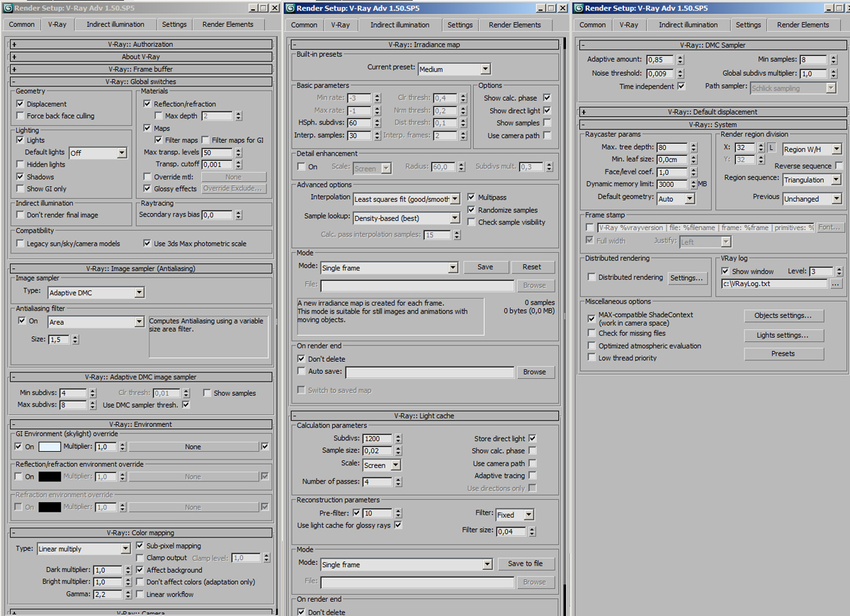The image size is (850, 616).
Task: Click the Distributed rendering Settings... button
Action: click(687, 278)
